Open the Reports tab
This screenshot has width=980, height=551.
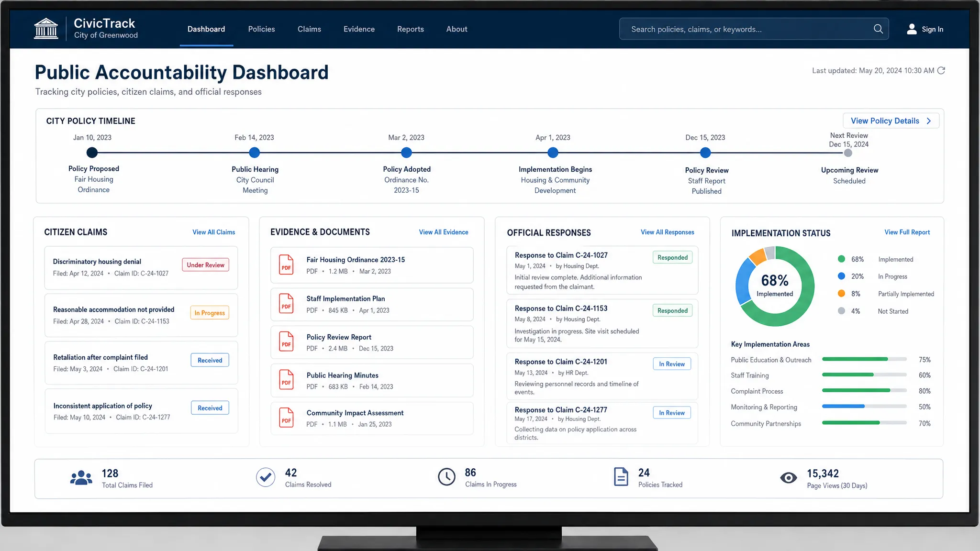410,29
